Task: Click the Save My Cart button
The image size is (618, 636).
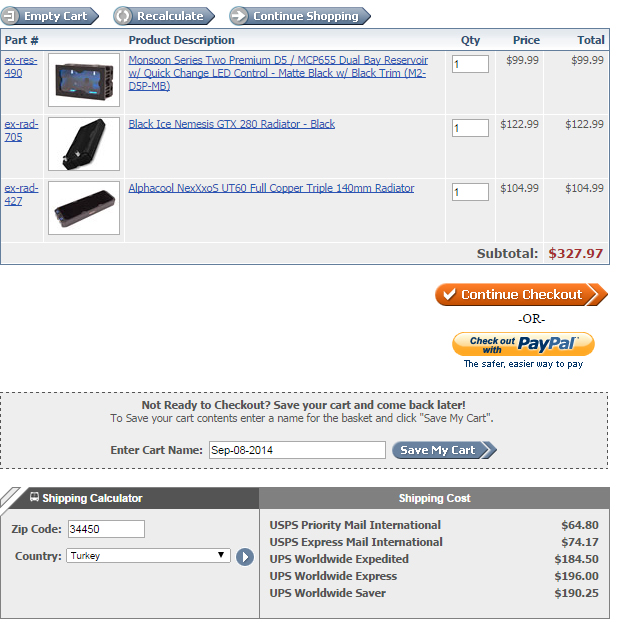Action: tap(444, 450)
